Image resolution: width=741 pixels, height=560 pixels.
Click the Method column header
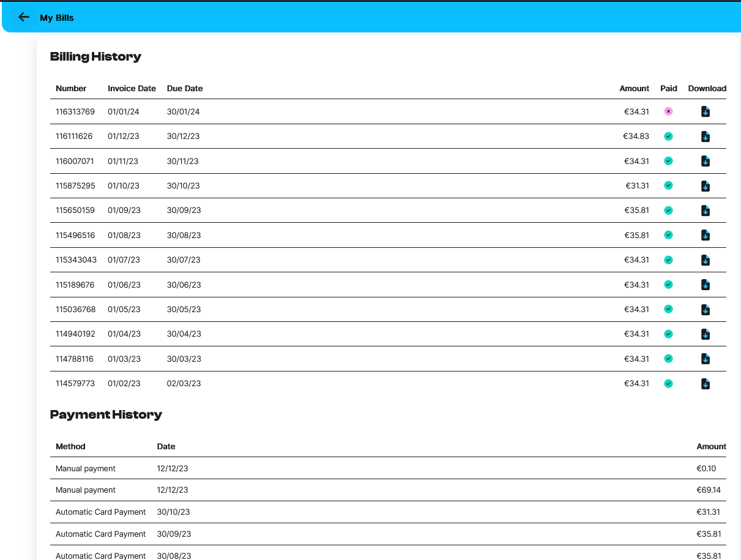click(x=70, y=446)
